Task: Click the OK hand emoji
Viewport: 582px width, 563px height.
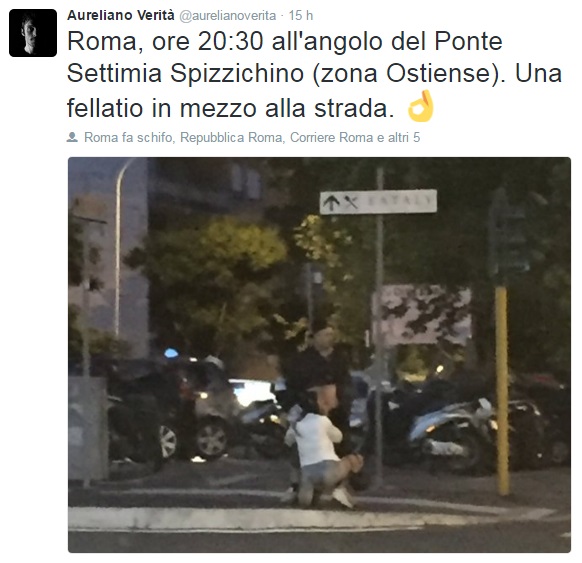Action: point(421,106)
